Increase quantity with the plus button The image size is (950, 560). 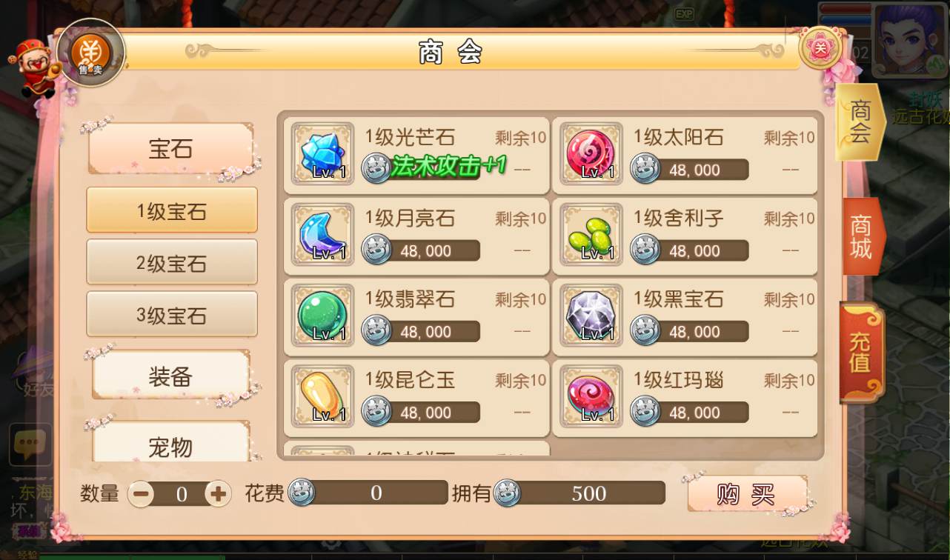[x=218, y=493]
